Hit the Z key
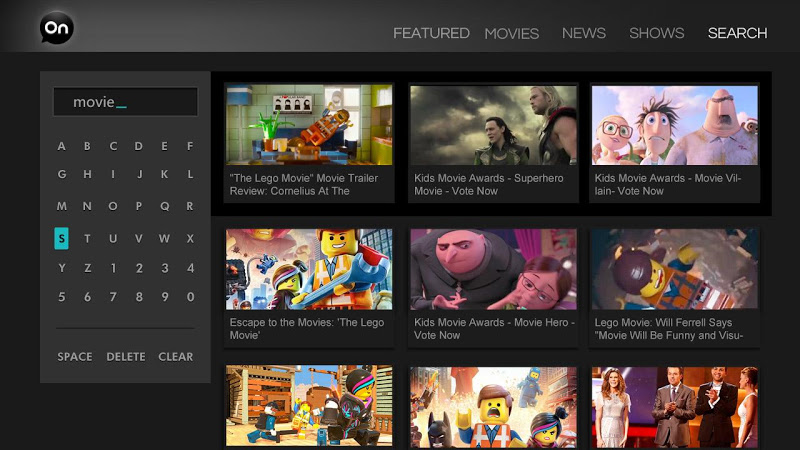 [x=88, y=268]
